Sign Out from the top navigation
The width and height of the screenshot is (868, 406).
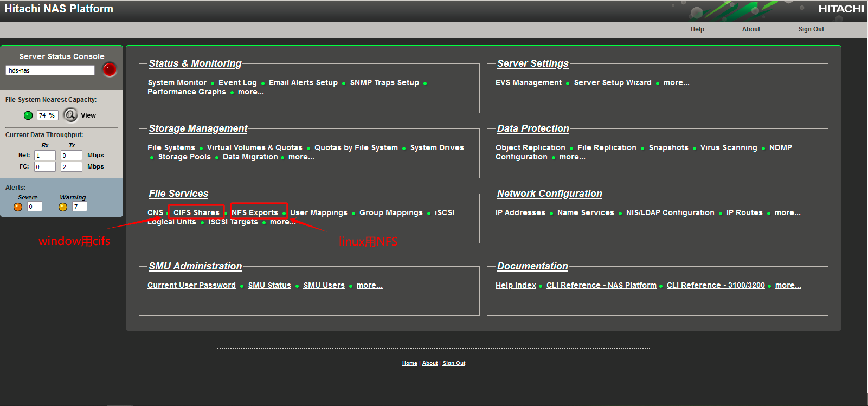coord(811,29)
